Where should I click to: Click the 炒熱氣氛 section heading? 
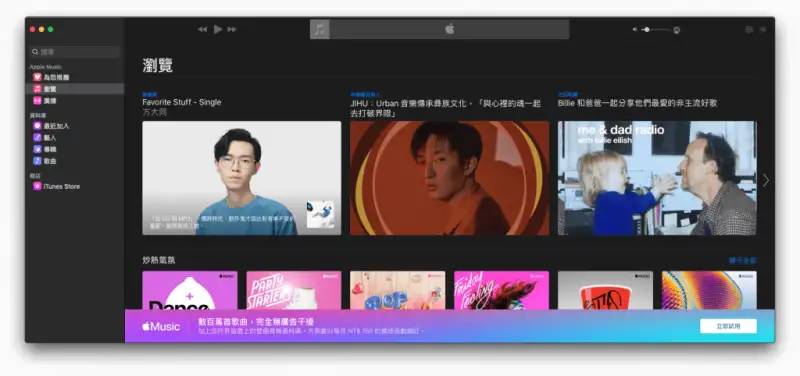click(159, 260)
